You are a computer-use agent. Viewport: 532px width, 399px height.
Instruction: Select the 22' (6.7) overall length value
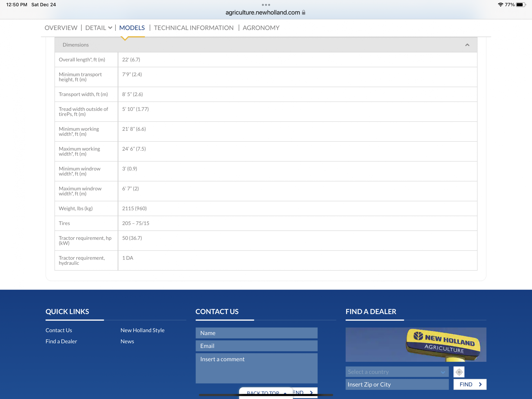coord(131,59)
